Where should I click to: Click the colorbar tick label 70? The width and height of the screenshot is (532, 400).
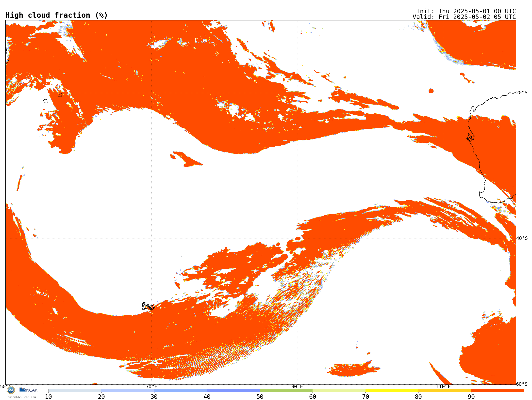[366, 397]
